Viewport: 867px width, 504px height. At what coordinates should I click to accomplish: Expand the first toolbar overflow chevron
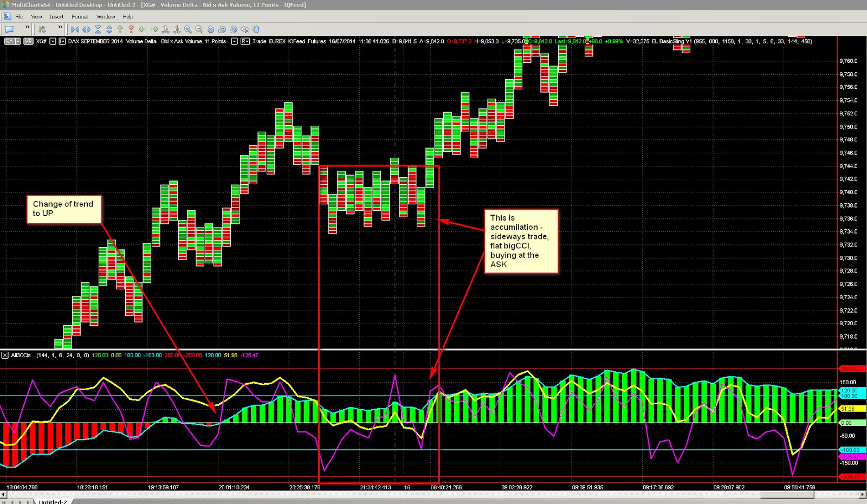pyautogui.click(x=27, y=28)
